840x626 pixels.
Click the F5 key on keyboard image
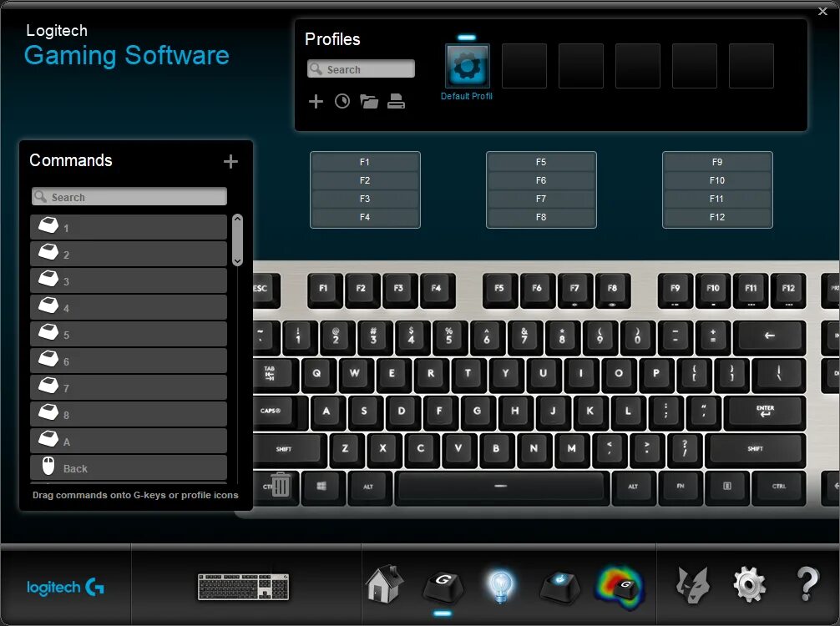click(499, 290)
